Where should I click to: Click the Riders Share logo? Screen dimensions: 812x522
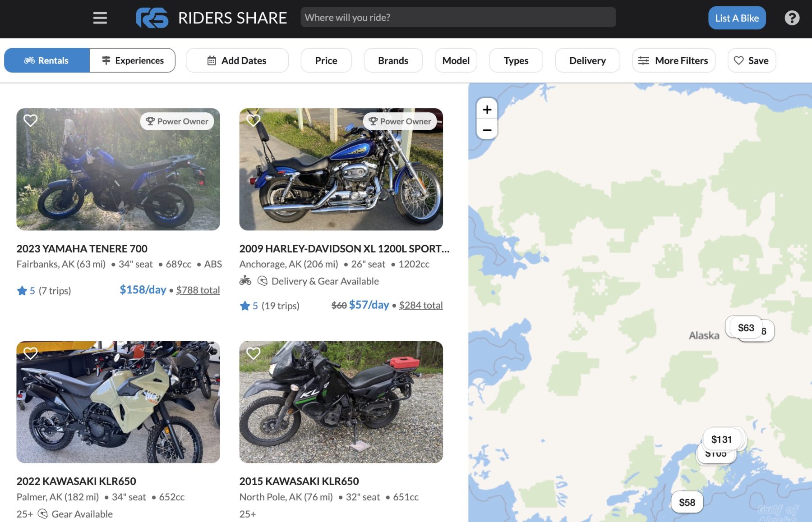[x=152, y=18]
